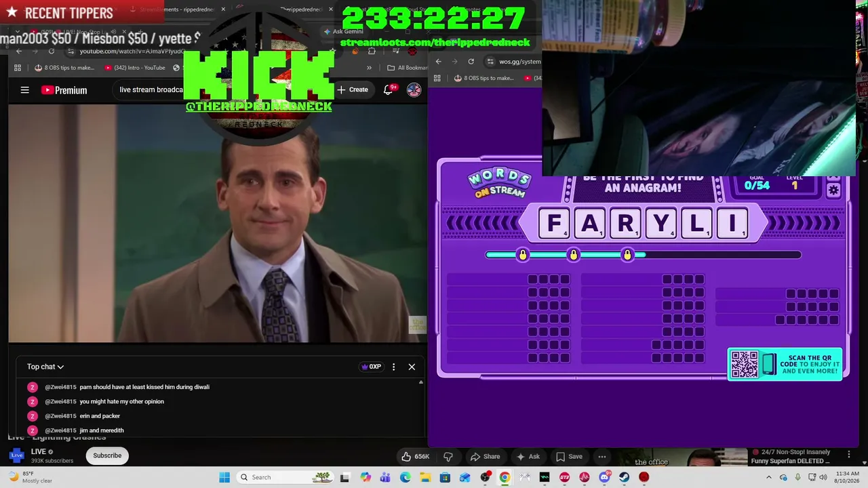The width and height of the screenshot is (868, 488).
Task: Like the video with 656K likes
Action: click(415, 456)
